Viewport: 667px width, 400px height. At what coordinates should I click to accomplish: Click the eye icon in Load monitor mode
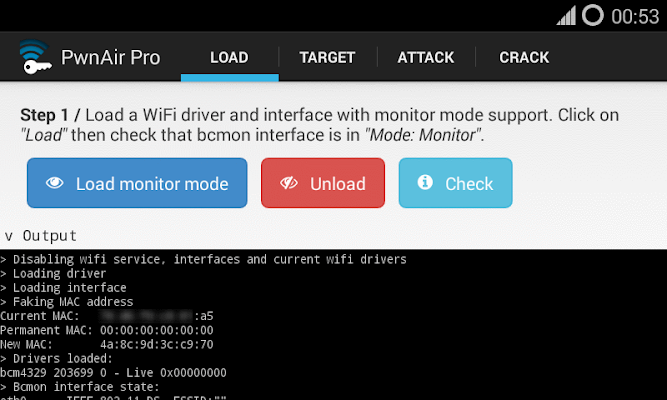click(x=54, y=183)
